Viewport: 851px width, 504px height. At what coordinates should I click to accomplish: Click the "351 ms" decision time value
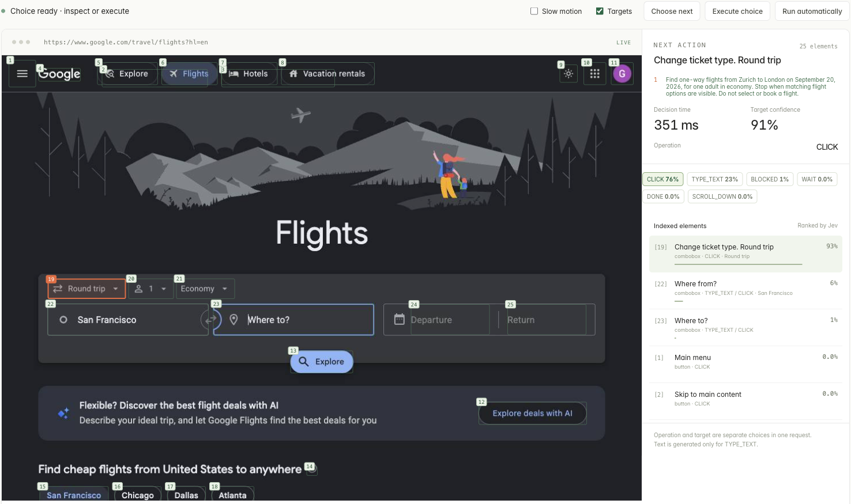pos(676,125)
